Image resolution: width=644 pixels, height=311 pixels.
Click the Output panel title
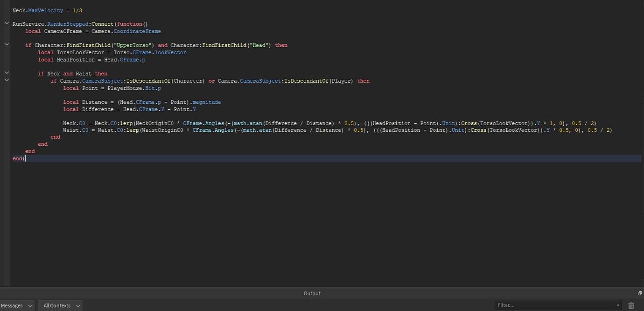312,293
